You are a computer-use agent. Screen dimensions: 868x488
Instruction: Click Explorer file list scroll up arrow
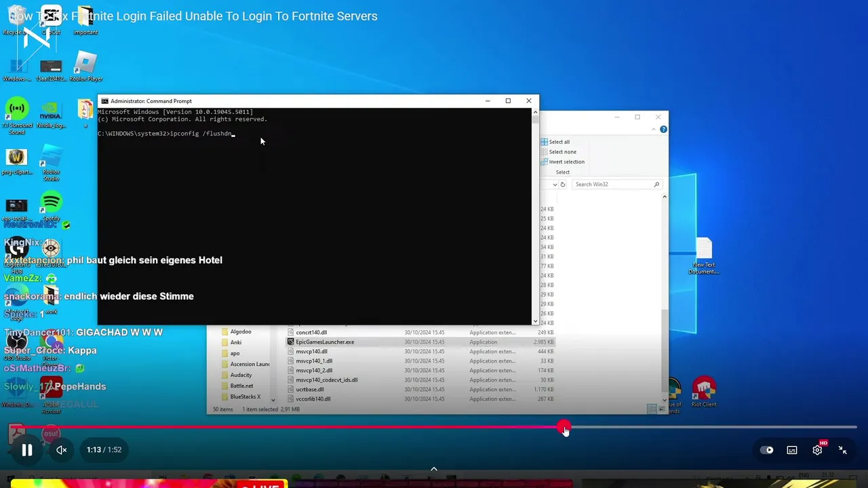click(x=665, y=197)
